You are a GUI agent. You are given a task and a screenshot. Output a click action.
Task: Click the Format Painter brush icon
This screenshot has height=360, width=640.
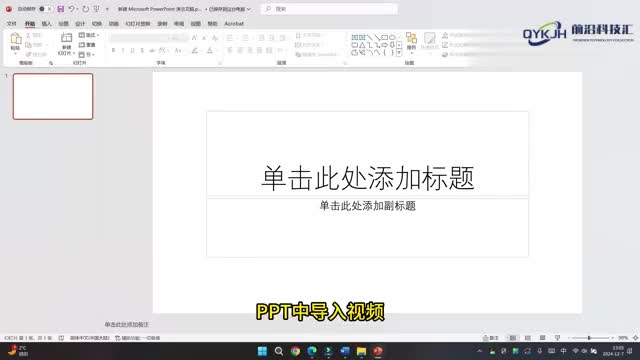[29, 54]
